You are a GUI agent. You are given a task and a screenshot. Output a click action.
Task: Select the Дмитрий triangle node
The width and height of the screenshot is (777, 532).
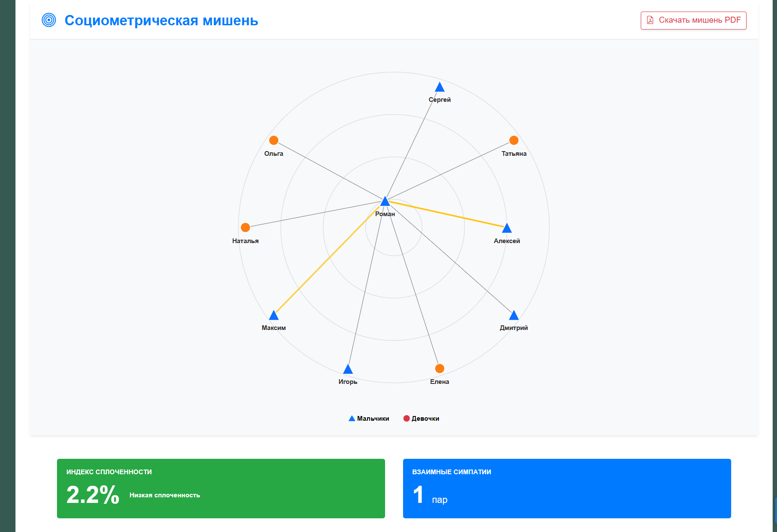(514, 316)
